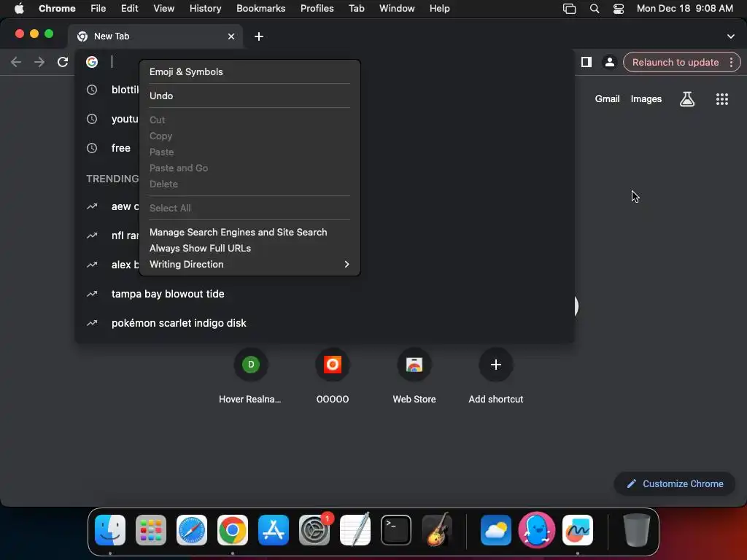The height and width of the screenshot is (560, 747).
Task: Open the Window menu
Action: (x=397, y=9)
